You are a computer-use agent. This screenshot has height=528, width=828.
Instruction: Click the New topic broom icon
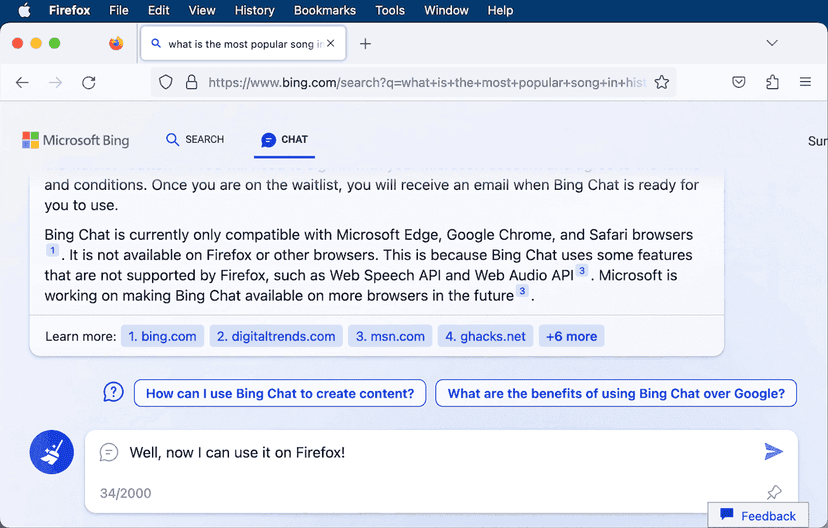[52, 453]
